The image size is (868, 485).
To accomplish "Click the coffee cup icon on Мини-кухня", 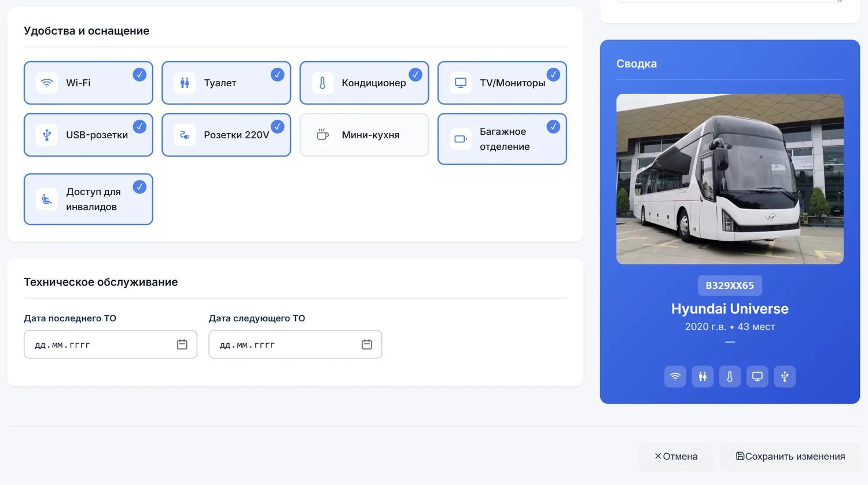I will (x=322, y=135).
